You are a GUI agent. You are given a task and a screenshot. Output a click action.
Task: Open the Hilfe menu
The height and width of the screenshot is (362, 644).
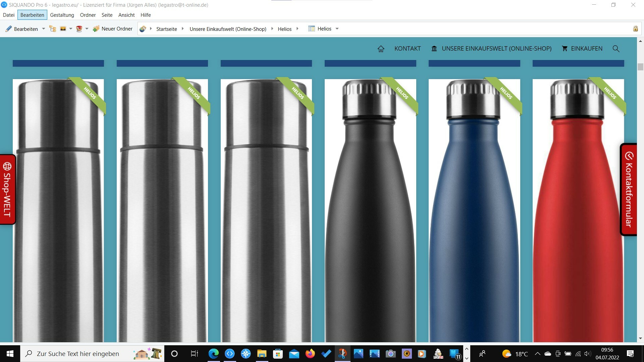click(x=146, y=15)
